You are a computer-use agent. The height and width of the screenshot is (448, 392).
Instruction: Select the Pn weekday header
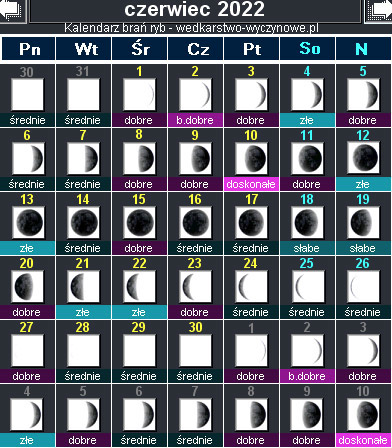click(28, 49)
